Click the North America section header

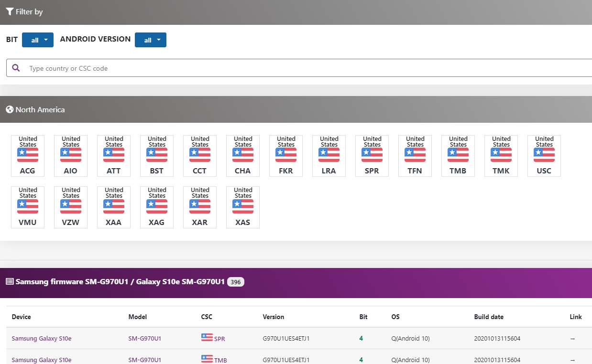point(40,110)
